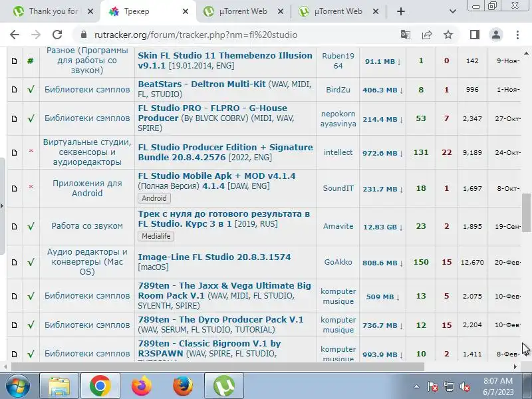Open the Chrome profile avatar

click(496, 35)
